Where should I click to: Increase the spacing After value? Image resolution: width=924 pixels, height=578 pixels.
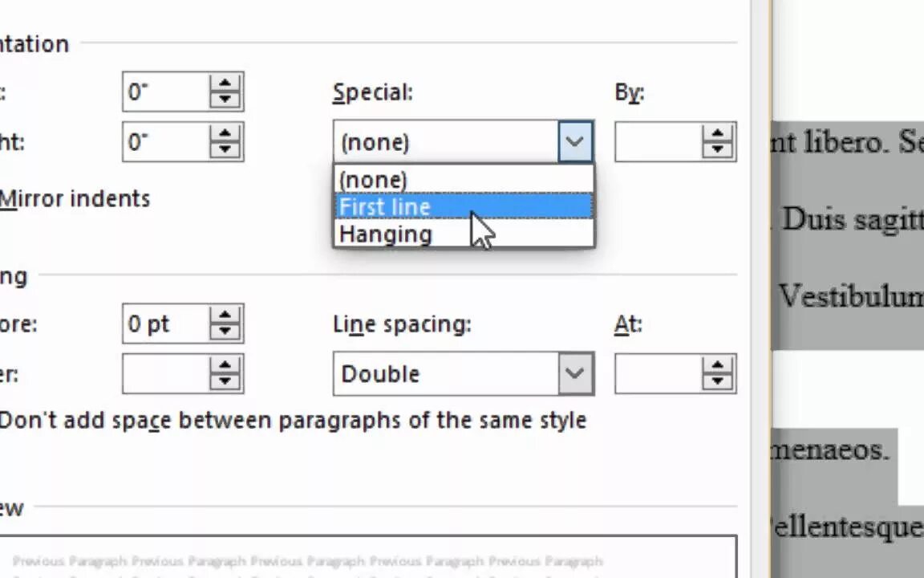click(225, 365)
